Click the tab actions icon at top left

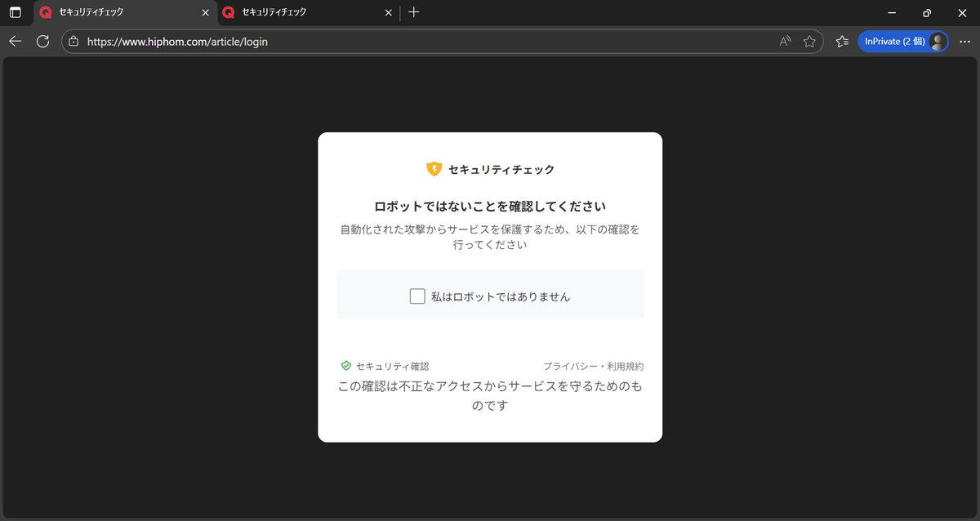click(15, 12)
